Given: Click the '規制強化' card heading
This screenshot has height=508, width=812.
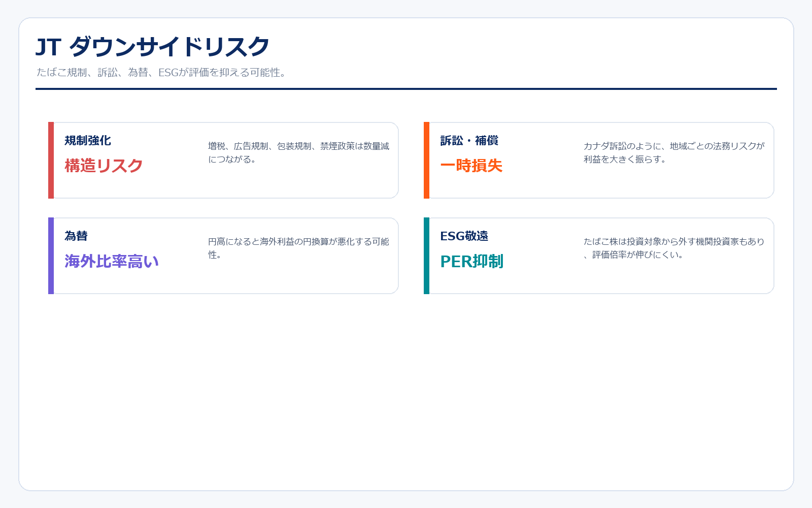Looking at the screenshot, I should pos(88,141).
